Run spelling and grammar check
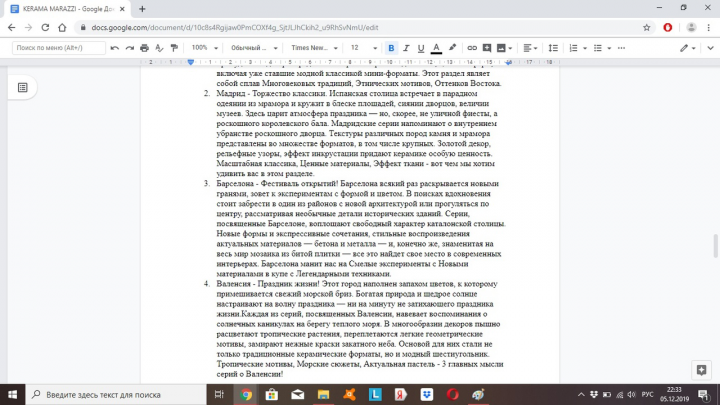This screenshot has width=720, height=405. pyautogui.click(x=159, y=48)
